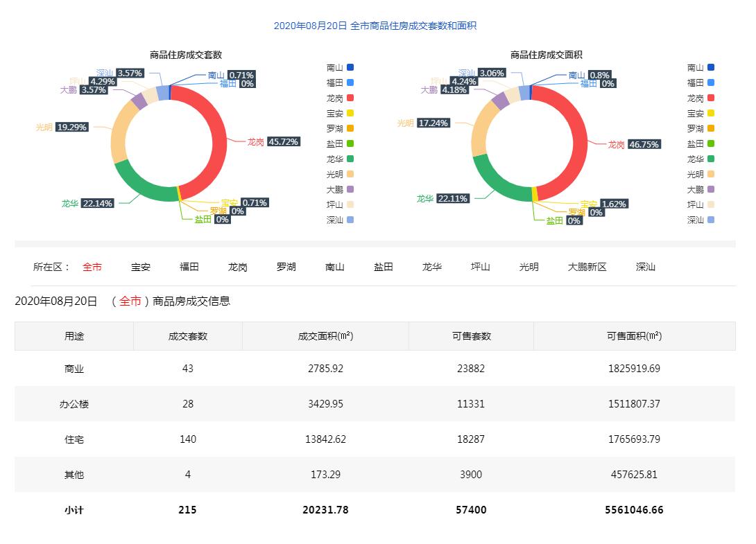Hide 福田 series via 成交套数 chart legend
Viewport: 756px width, 544px height.
tap(350, 82)
